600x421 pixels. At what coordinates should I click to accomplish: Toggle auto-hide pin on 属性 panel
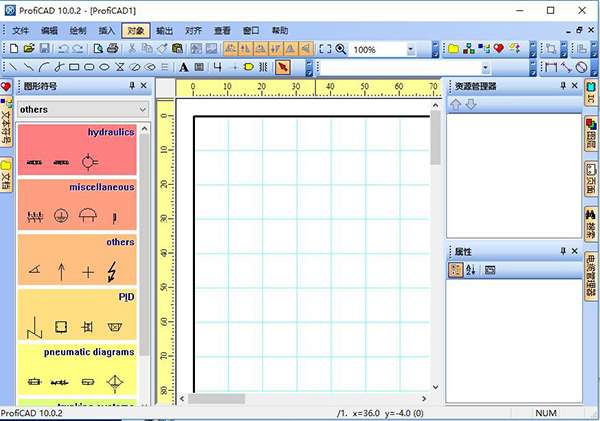[563, 251]
